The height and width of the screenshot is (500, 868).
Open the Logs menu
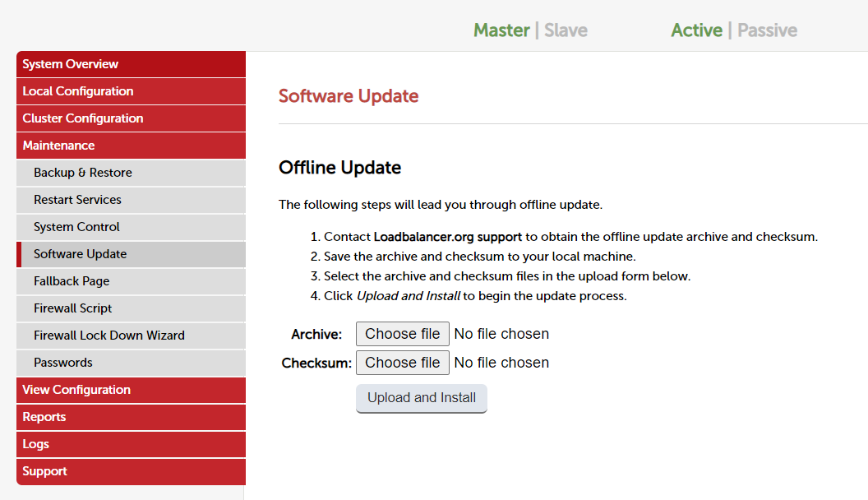coord(132,444)
